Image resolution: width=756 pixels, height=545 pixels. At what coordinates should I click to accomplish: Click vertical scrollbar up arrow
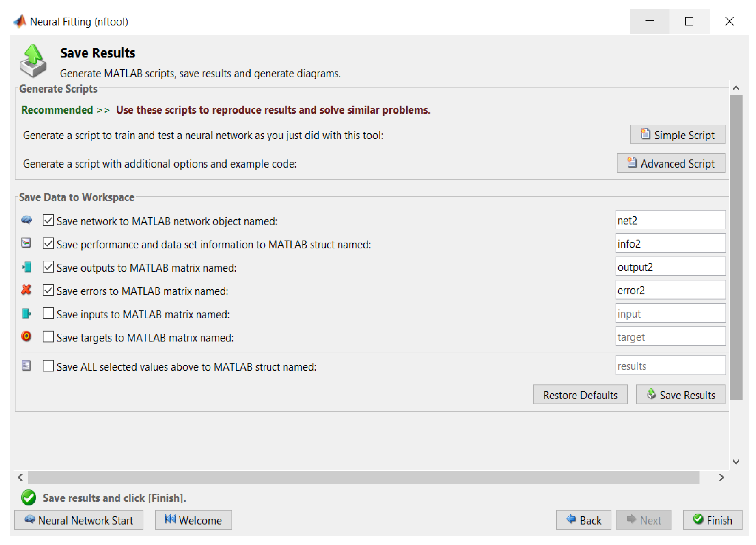click(736, 88)
